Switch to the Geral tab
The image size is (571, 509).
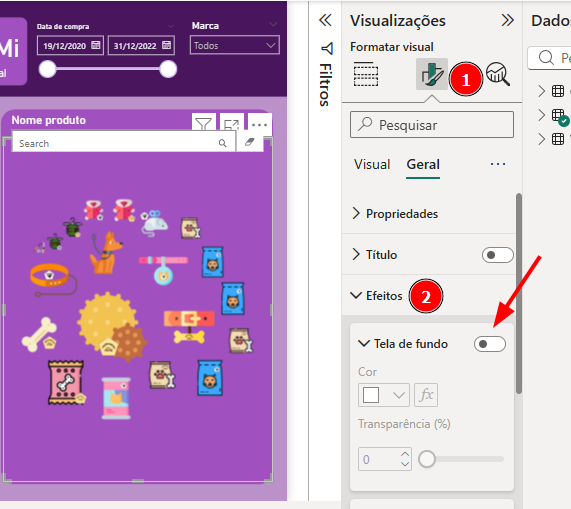423,164
